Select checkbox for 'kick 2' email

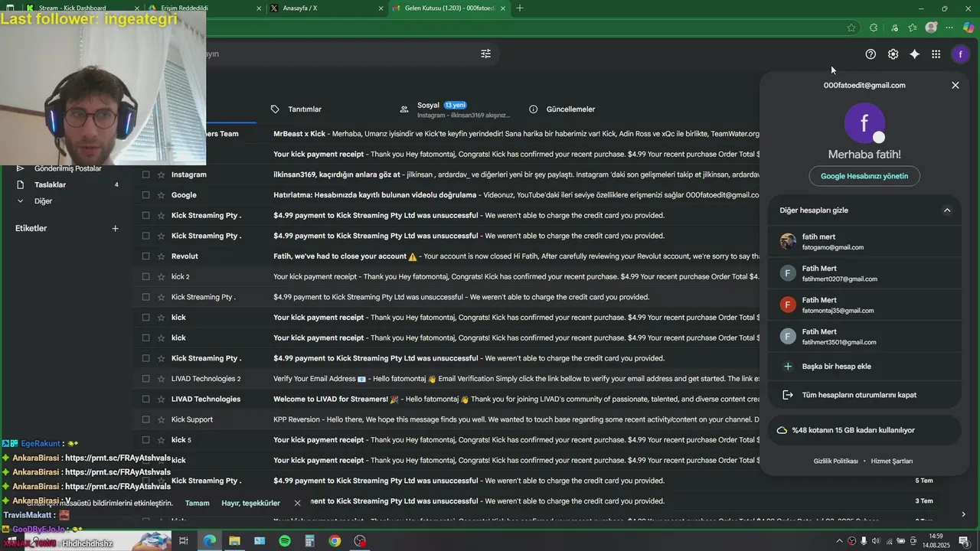coord(145,276)
